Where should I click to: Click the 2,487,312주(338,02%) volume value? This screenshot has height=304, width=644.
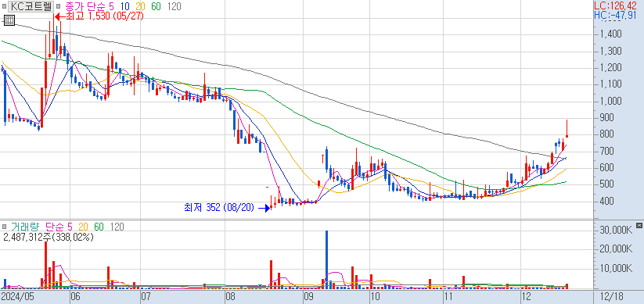(x=49, y=237)
